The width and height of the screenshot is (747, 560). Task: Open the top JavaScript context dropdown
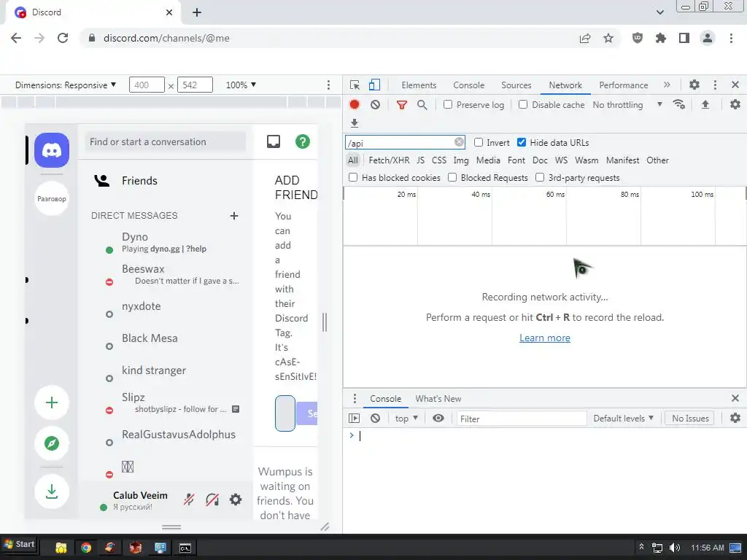coord(406,419)
